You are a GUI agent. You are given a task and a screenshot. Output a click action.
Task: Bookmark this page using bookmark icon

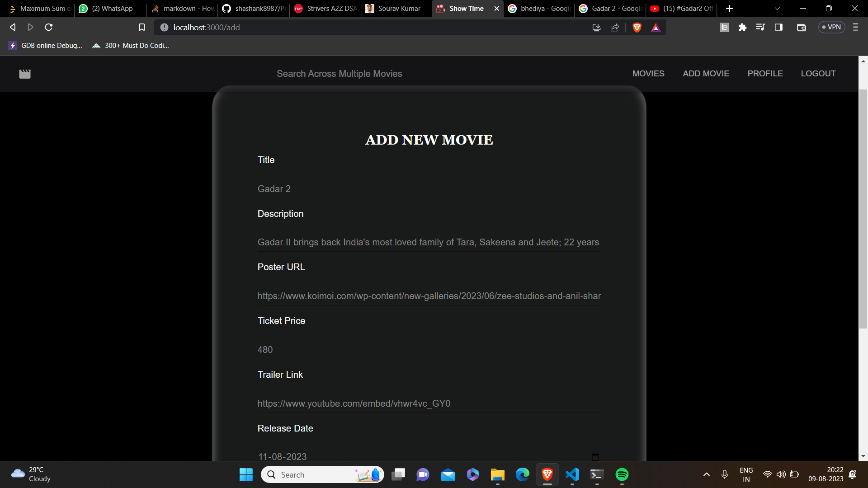point(142,28)
